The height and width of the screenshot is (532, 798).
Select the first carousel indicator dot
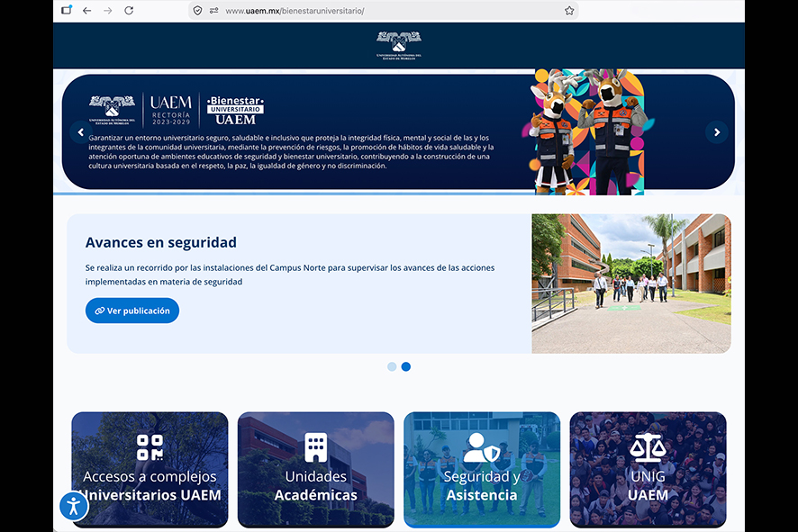392,366
